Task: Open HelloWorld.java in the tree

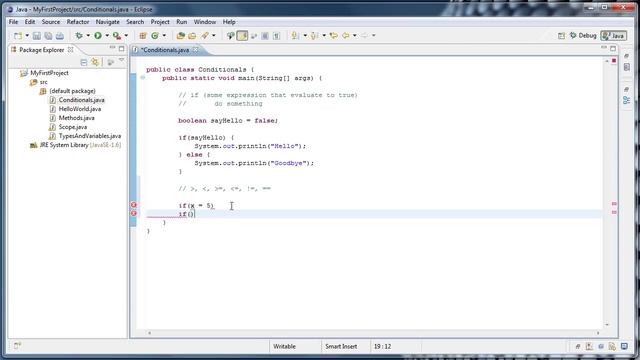Action: coord(80,109)
